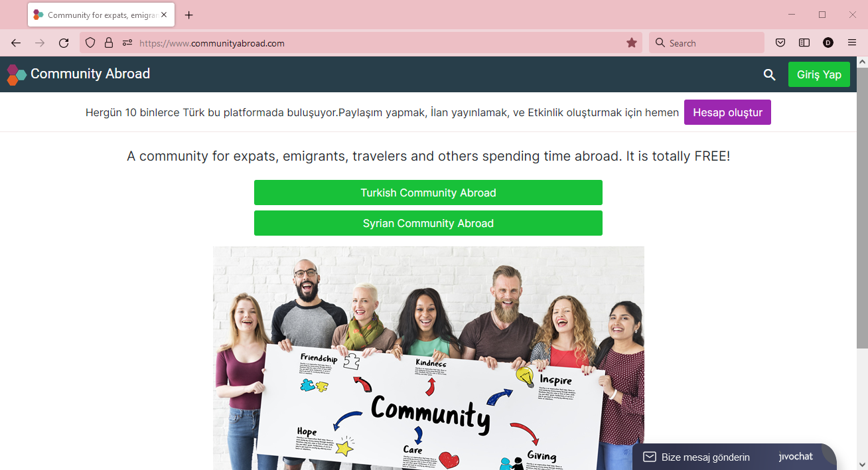Image resolution: width=868 pixels, height=470 pixels.
Task: Open the Firefox account avatar
Action: pyautogui.click(x=828, y=43)
